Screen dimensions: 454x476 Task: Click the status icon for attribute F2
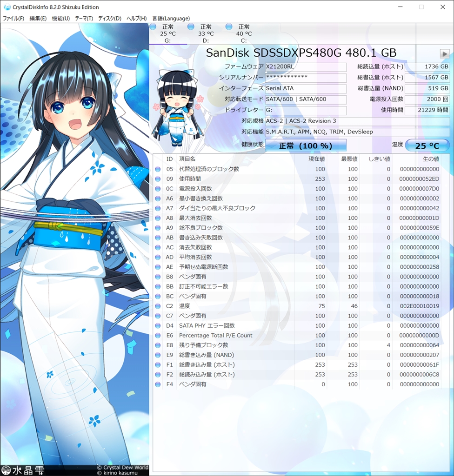(x=158, y=375)
